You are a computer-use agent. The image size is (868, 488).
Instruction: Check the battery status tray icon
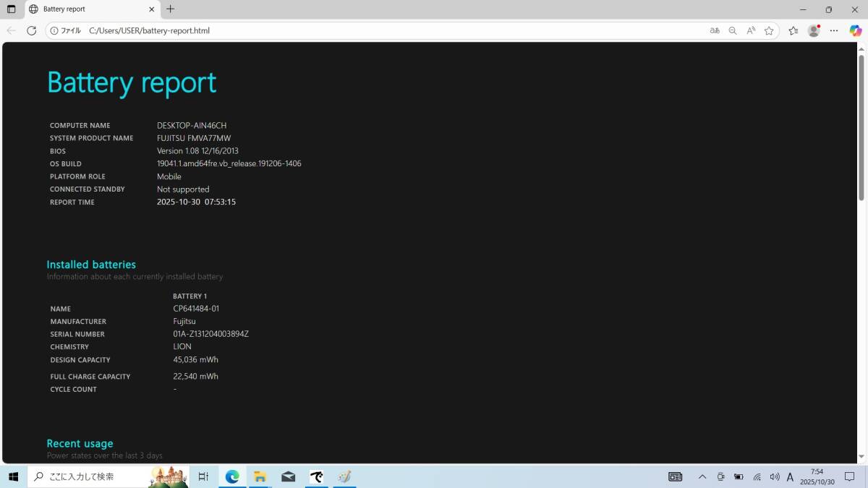click(x=739, y=476)
